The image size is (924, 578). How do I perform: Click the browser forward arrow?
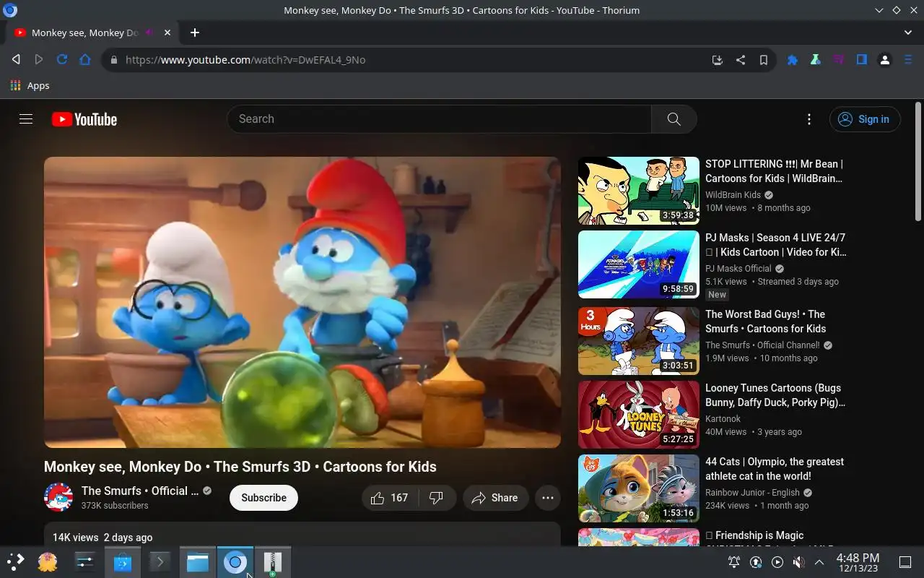(x=39, y=59)
